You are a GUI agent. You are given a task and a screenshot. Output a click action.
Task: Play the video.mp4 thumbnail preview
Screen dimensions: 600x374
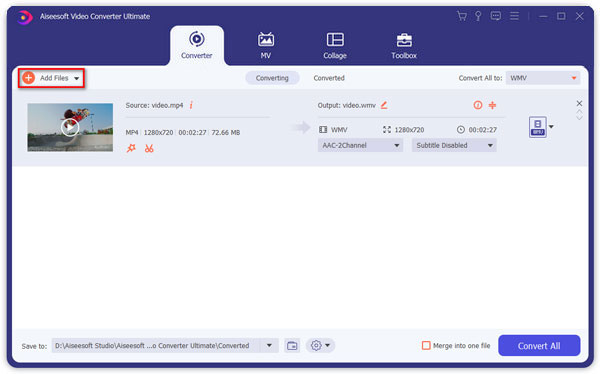coord(70,127)
